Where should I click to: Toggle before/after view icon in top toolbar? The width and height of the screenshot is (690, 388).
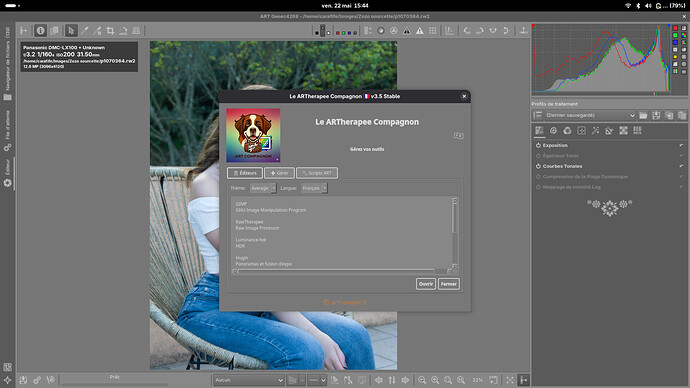(55, 30)
